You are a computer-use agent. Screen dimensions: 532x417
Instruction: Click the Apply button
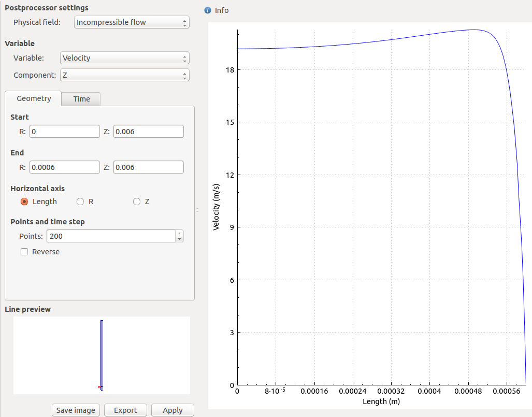172,410
